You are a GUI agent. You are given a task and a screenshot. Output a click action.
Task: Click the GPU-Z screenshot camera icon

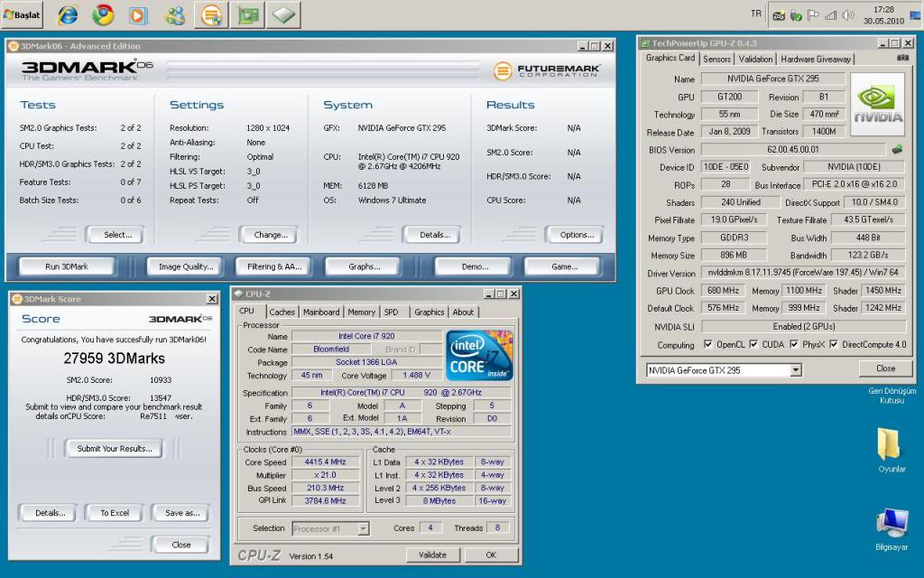coord(901,59)
